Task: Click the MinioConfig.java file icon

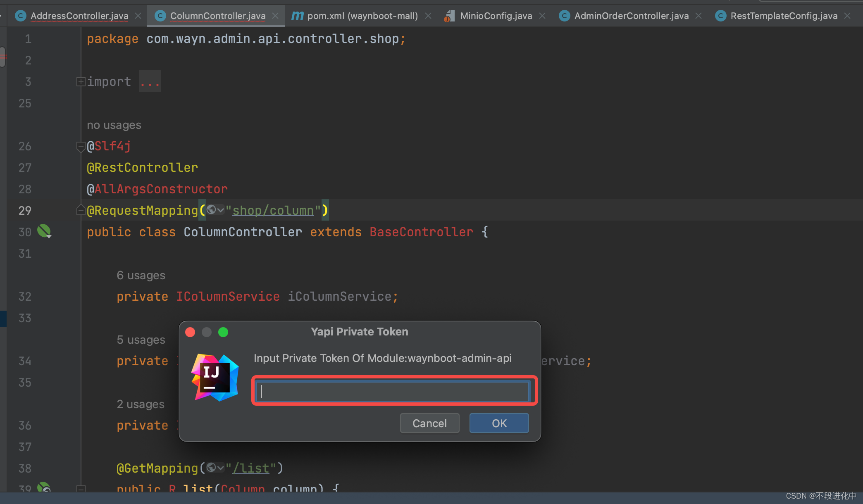Action: coord(449,16)
